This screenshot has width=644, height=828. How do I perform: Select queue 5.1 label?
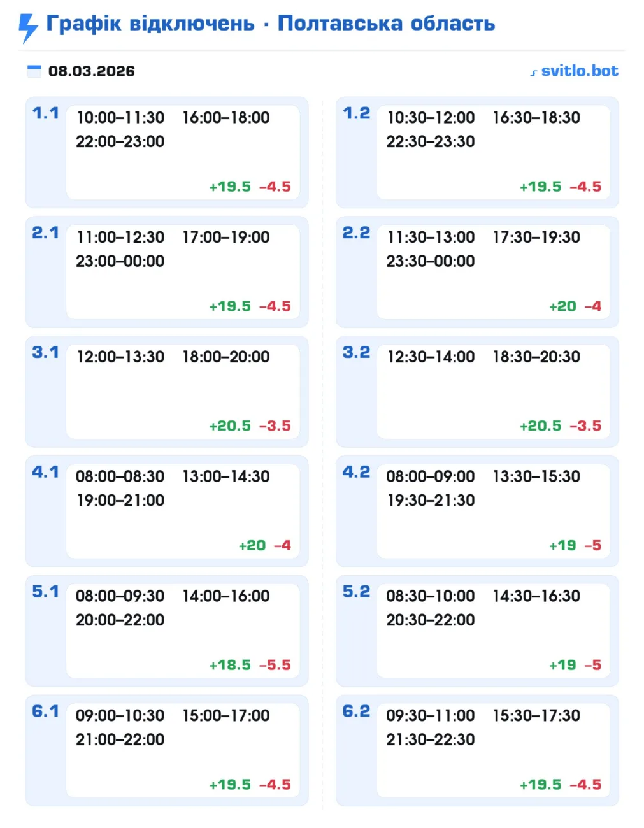click(x=45, y=592)
